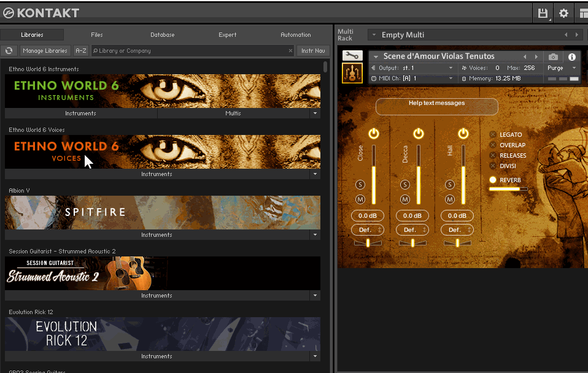Viewport: 588px width, 373px height.
Task: Open the MIDI Ch dropdown
Action: pyautogui.click(x=412, y=79)
